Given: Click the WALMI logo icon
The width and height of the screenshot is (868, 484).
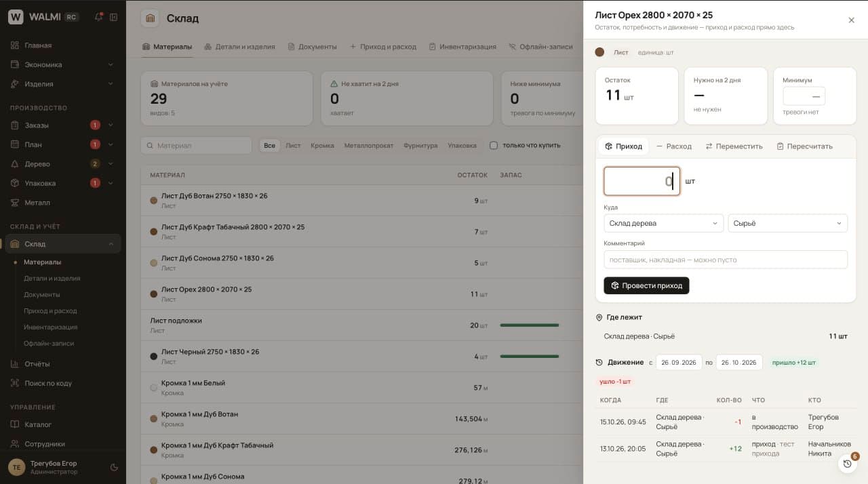Looking at the screenshot, I should (x=16, y=17).
